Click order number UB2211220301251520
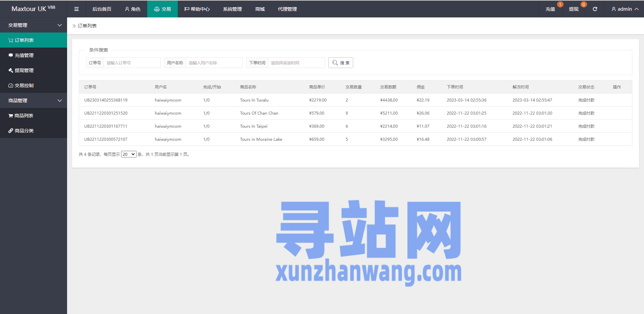 tap(106, 113)
